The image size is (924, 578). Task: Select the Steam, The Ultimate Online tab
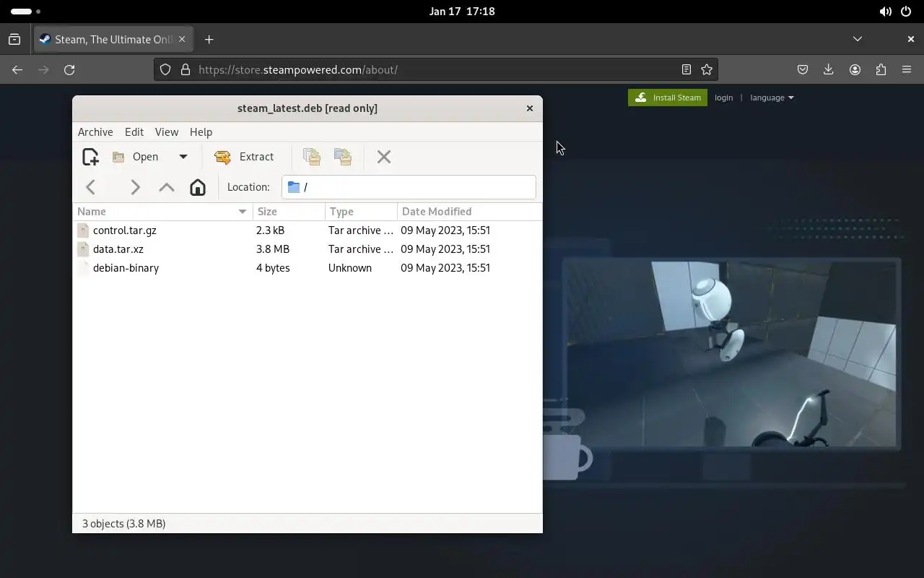click(113, 40)
